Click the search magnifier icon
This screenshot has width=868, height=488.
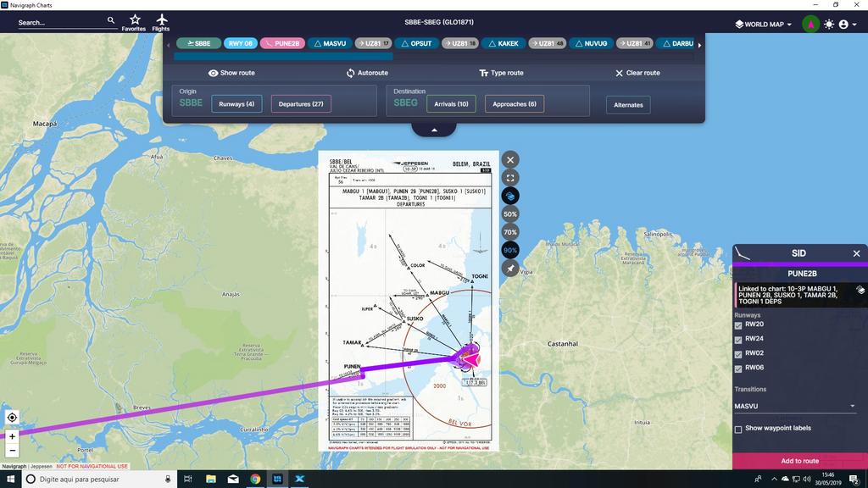pyautogui.click(x=111, y=20)
